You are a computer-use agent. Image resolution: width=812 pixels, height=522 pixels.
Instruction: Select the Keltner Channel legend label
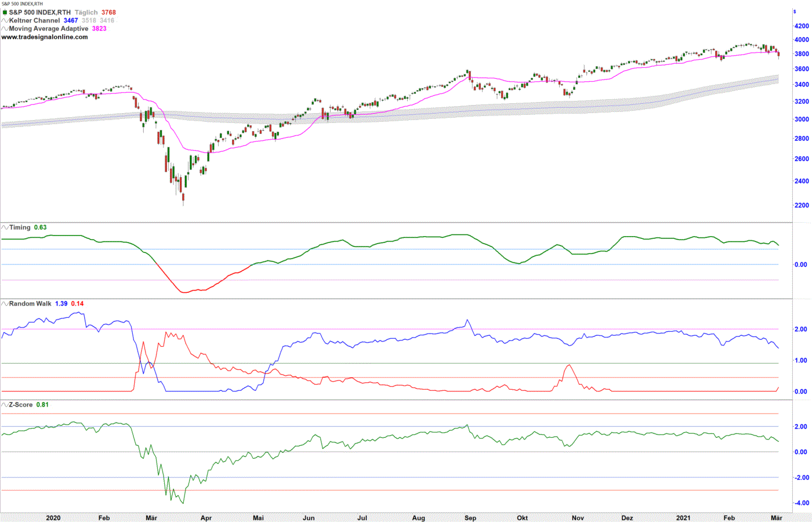tap(34, 20)
